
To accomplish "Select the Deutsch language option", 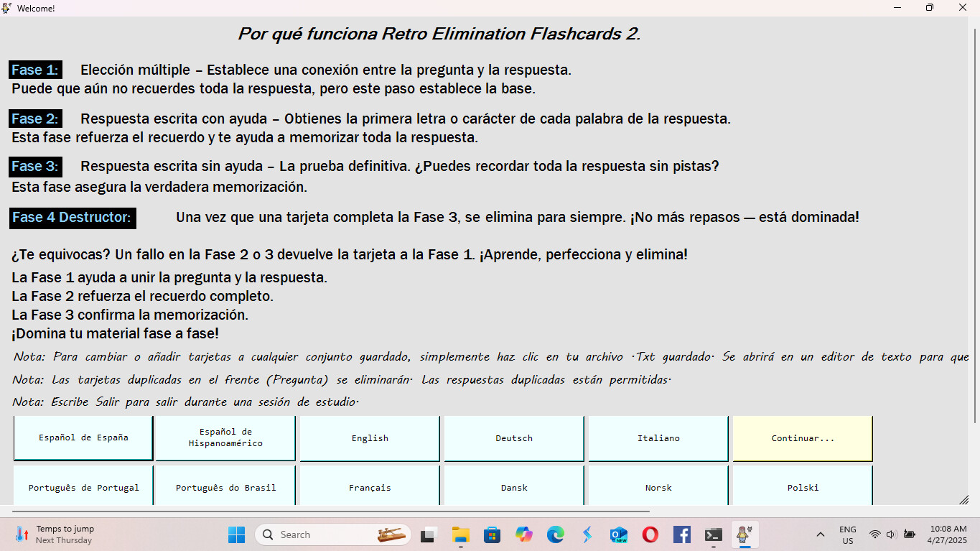I will click(x=514, y=437).
